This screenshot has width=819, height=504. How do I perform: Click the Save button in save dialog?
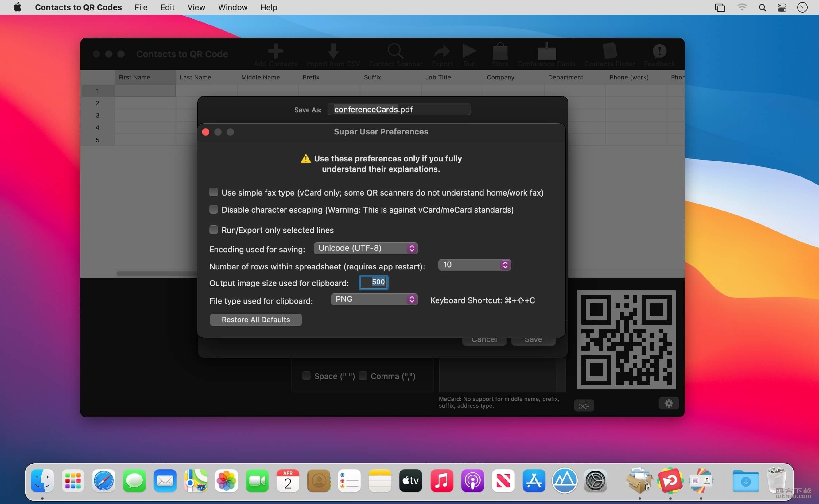(x=533, y=341)
